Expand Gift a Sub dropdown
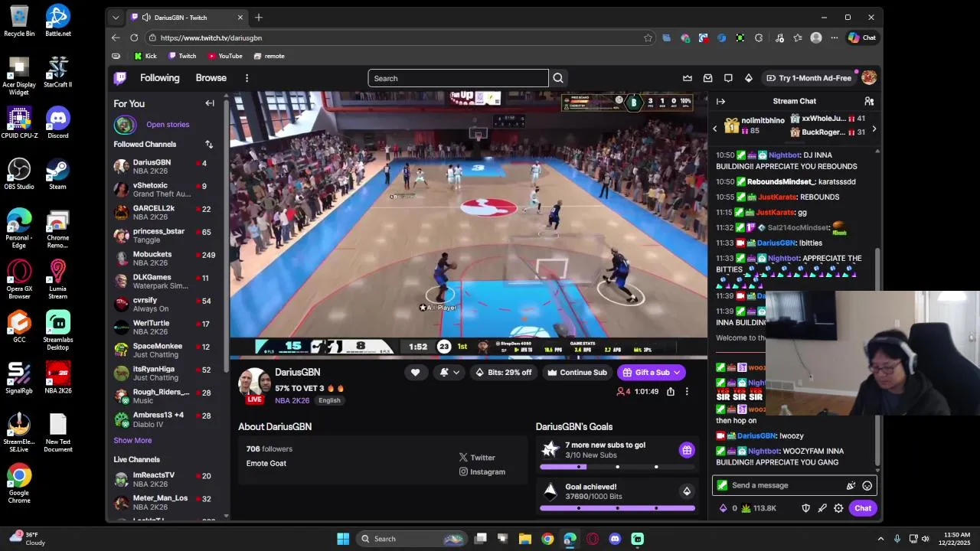 677,373
